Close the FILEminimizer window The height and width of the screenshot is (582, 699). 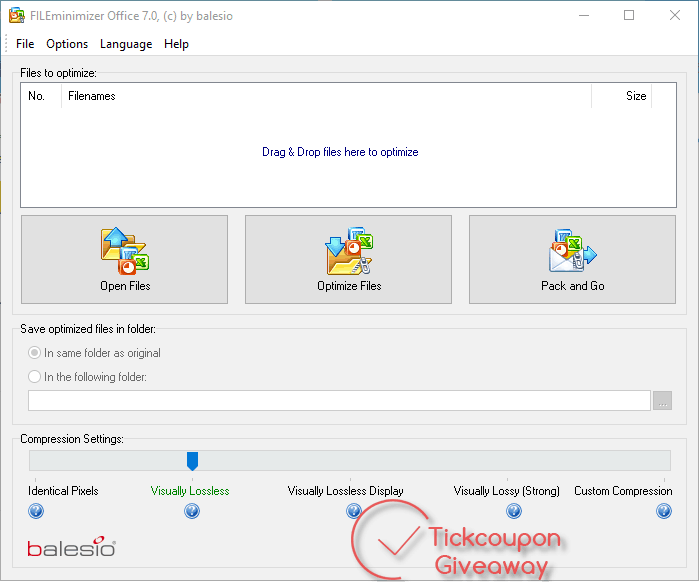point(675,16)
